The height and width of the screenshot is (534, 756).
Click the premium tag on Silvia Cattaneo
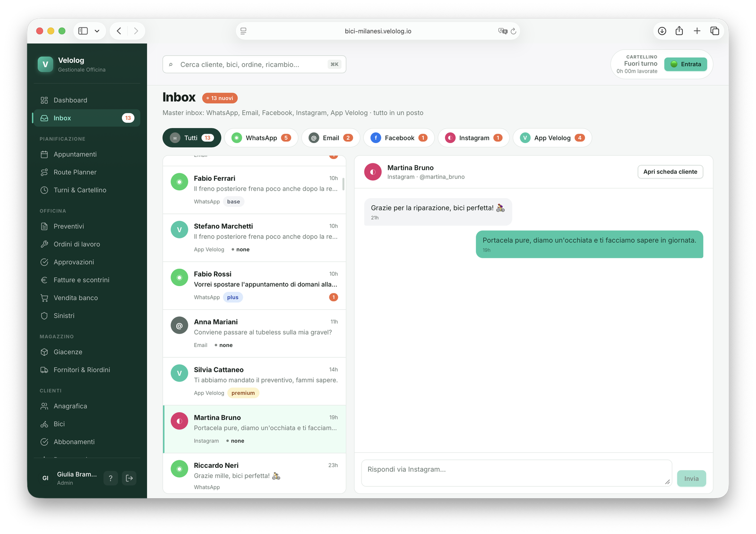click(x=243, y=393)
